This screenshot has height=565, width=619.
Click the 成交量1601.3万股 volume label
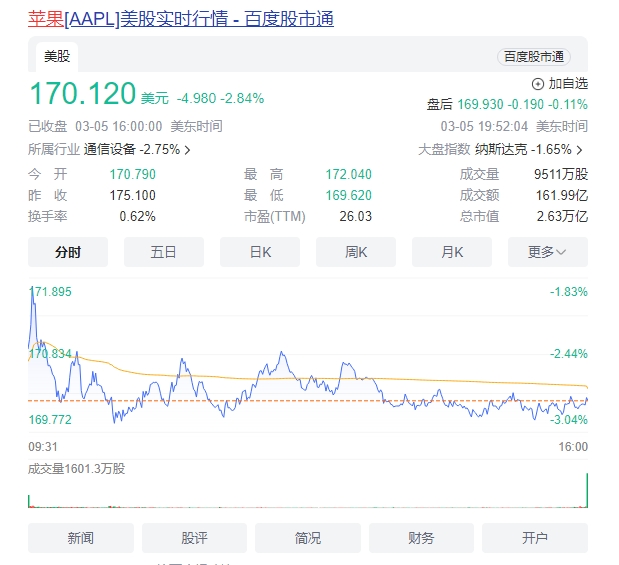click(77, 469)
